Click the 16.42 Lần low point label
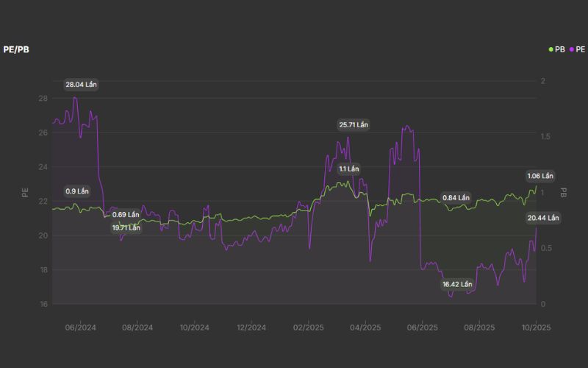The image size is (588, 368). (x=457, y=284)
